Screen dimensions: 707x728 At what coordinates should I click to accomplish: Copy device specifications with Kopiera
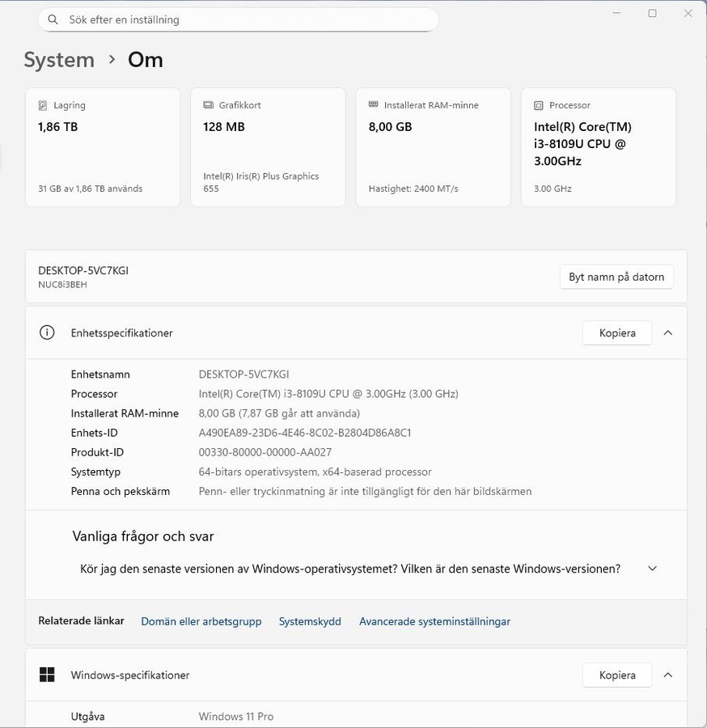click(616, 332)
